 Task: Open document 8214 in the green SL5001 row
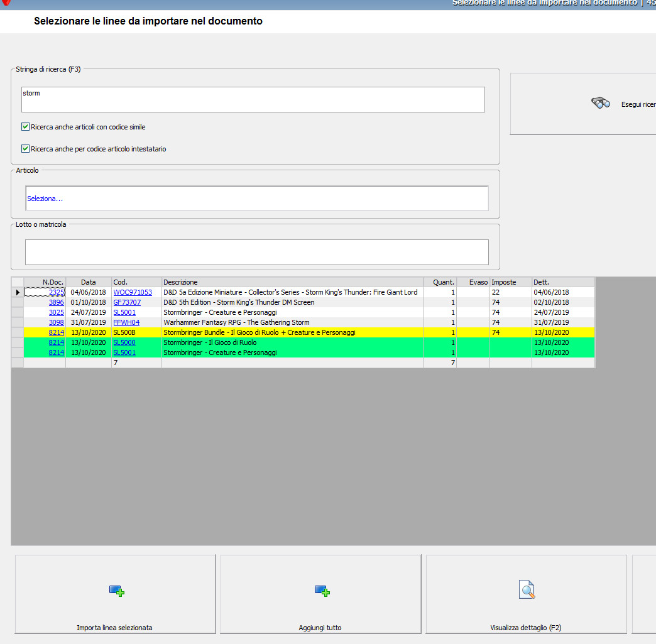(x=57, y=352)
